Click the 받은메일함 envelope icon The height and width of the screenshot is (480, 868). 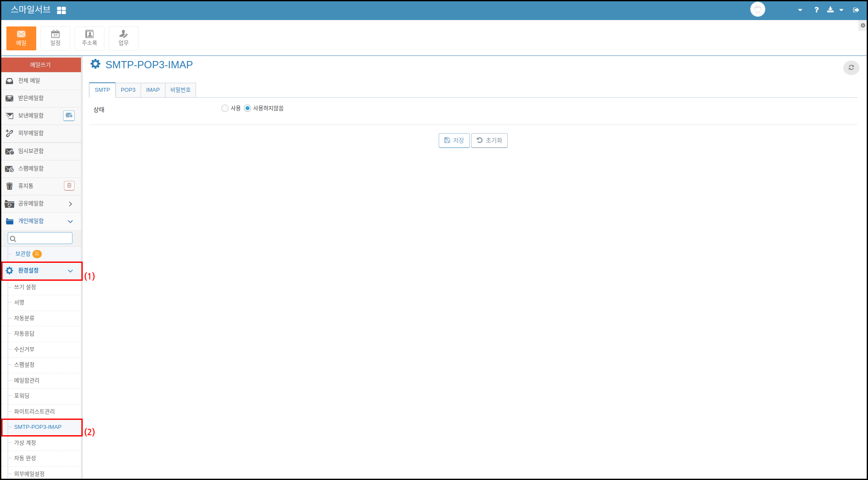pyautogui.click(x=9, y=98)
